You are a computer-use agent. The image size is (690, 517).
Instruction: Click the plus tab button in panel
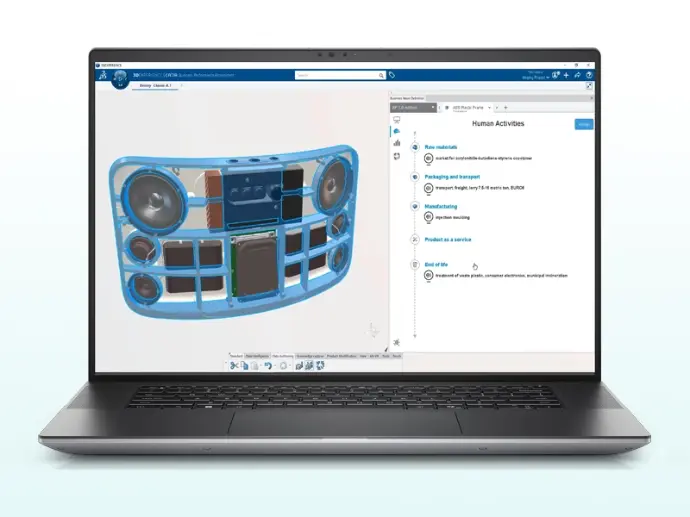pyautogui.click(x=506, y=108)
